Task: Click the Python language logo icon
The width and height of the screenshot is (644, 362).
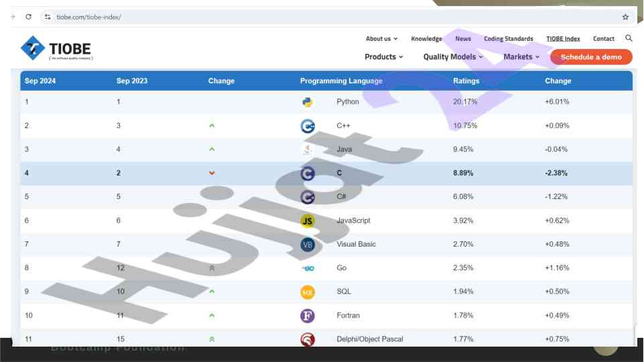Action: (308, 102)
